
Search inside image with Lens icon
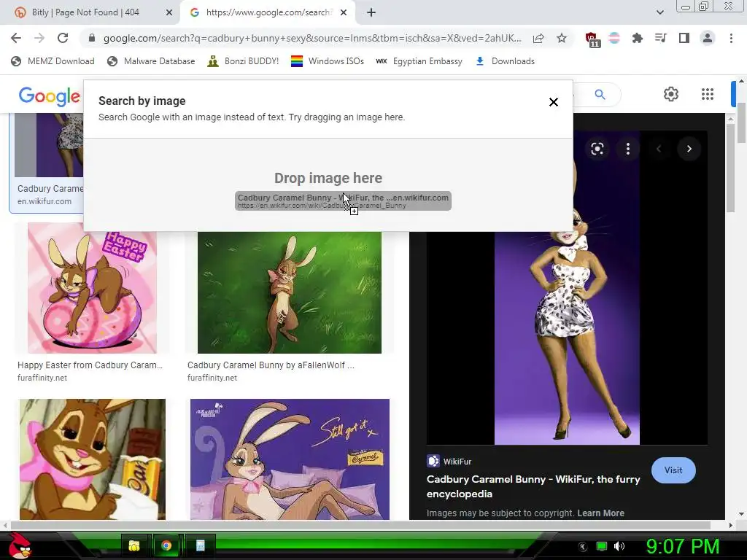(597, 149)
